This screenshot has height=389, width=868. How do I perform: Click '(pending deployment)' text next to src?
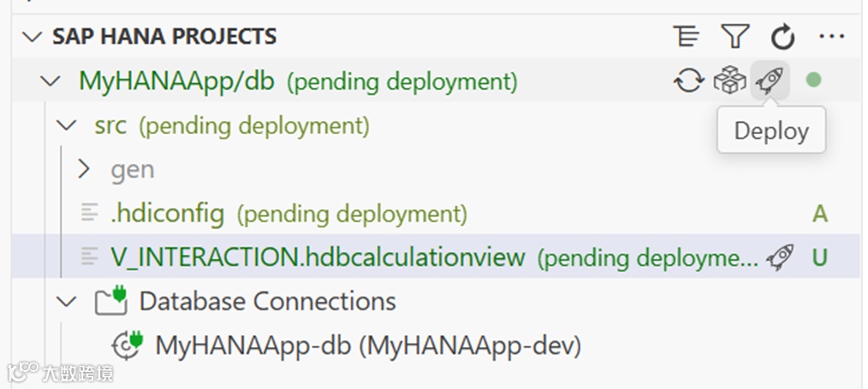pyautogui.click(x=254, y=126)
